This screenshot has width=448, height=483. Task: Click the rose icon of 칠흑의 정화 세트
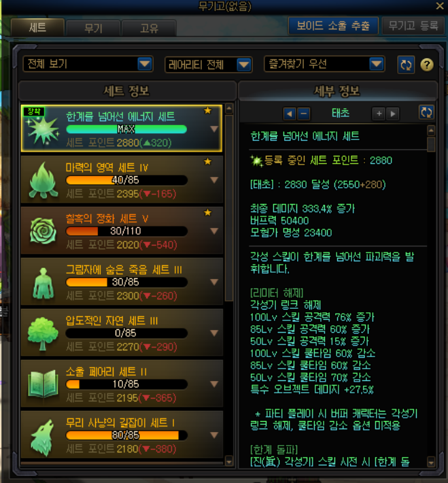(43, 231)
